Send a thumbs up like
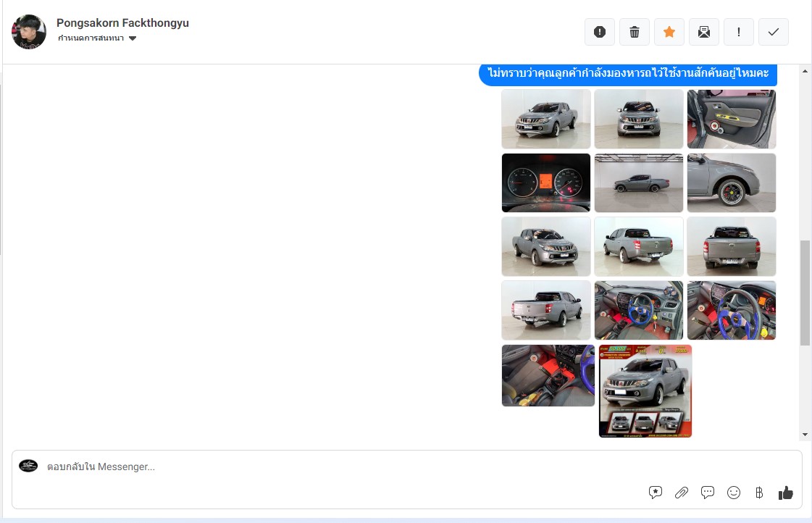 click(x=786, y=493)
